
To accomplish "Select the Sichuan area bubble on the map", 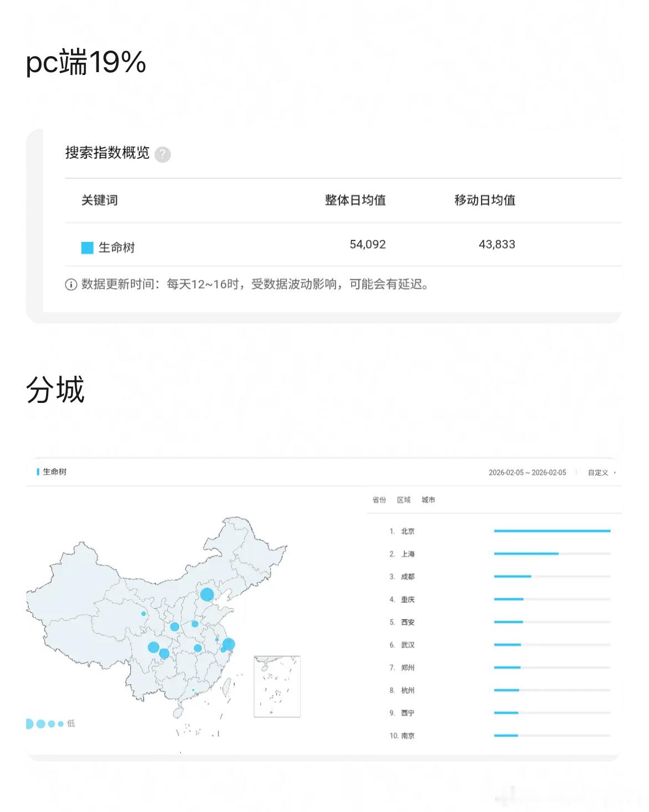I will coord(154,647).
